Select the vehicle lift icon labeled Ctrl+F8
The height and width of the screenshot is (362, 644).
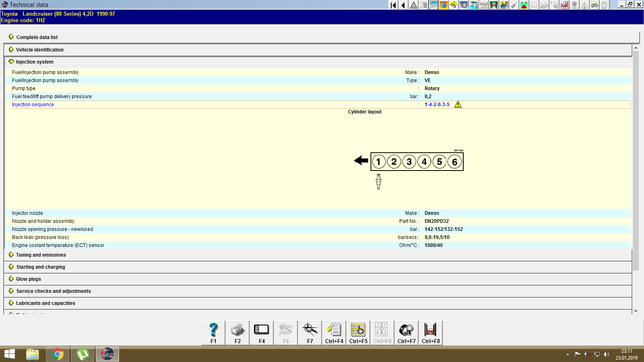pos(430,333)
